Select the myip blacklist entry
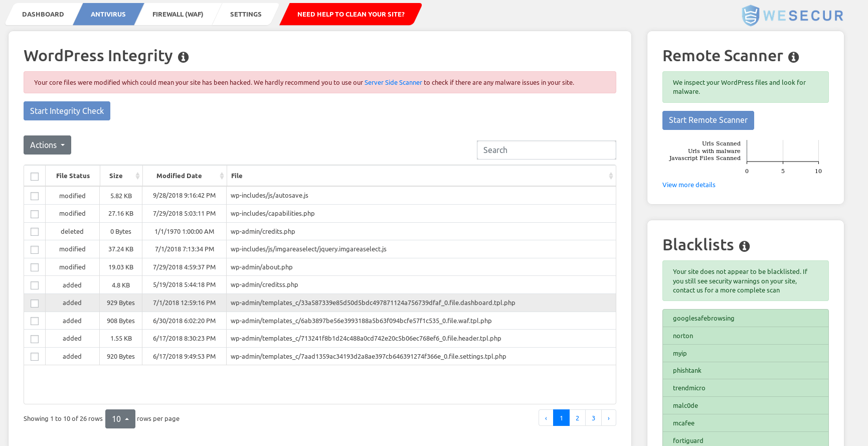 (745, 354)
